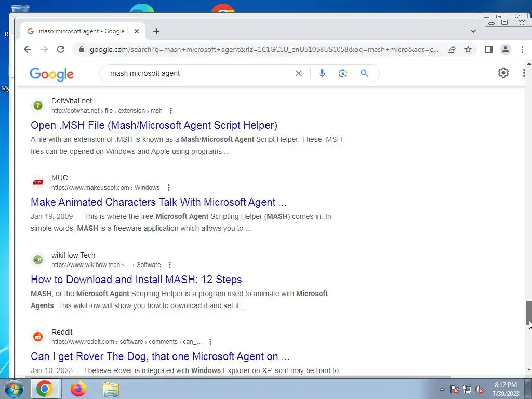
Task: Close the mash microsoft agent tab
Action: click(x=137, y=31)
